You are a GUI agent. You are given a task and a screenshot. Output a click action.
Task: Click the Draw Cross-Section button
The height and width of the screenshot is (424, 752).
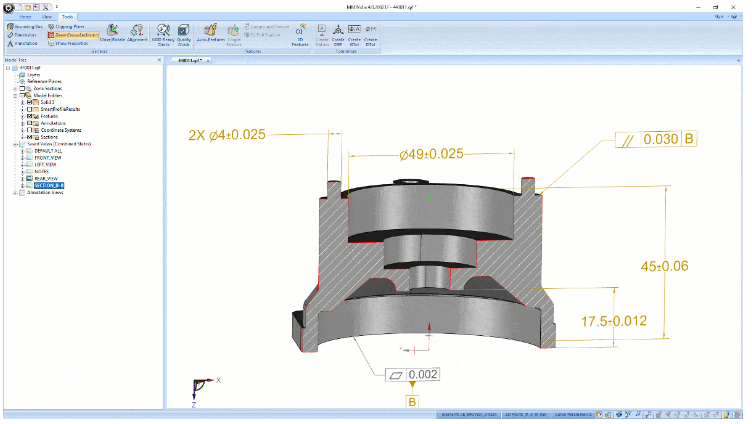(72, 34)
